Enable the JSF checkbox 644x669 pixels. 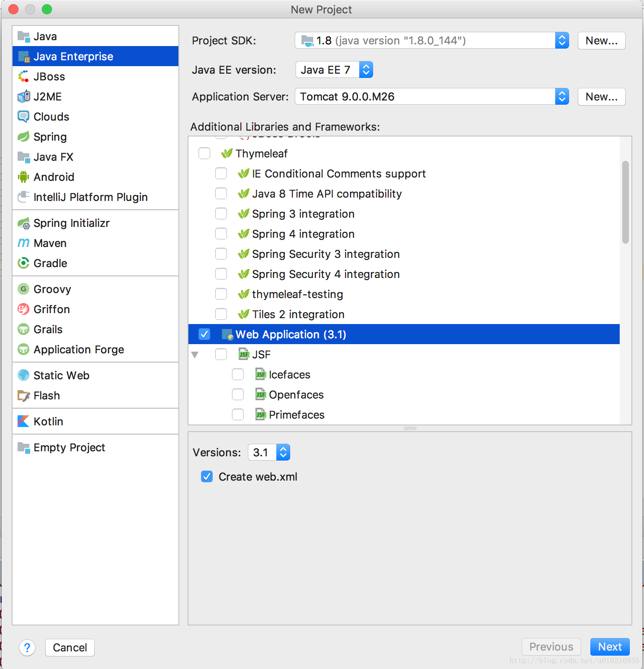coord(221,355)
